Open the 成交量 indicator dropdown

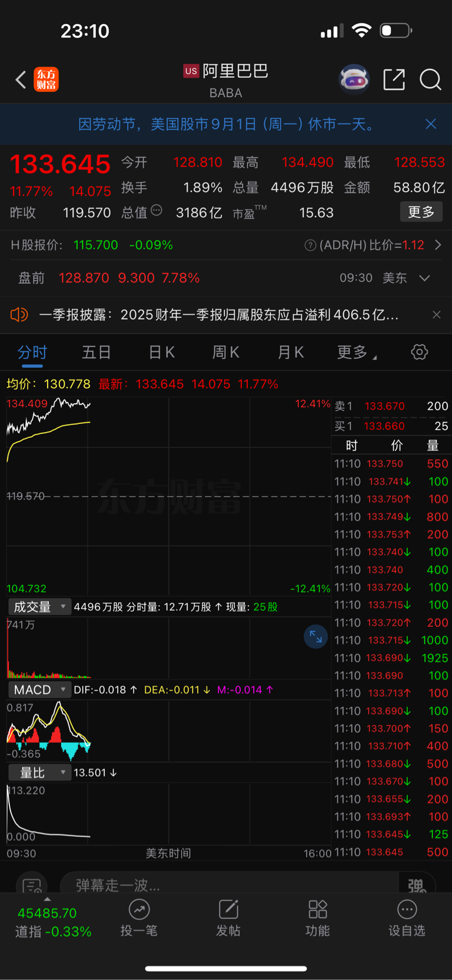pyautogui.click(x=39, y=607)
